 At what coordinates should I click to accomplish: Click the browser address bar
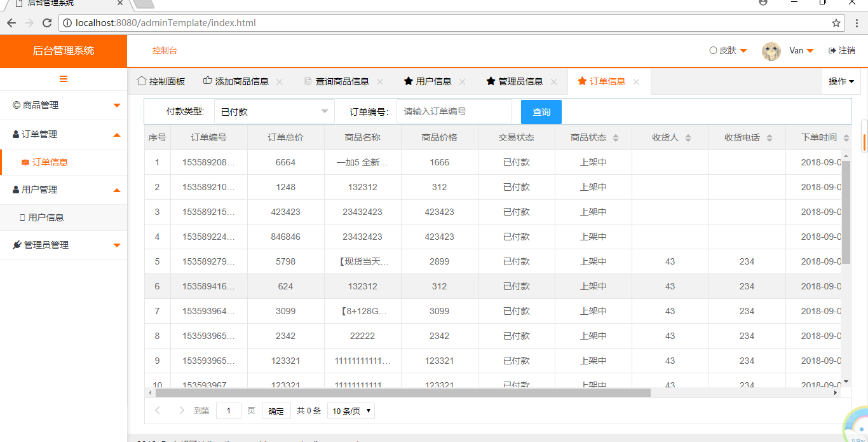[451, 23]
